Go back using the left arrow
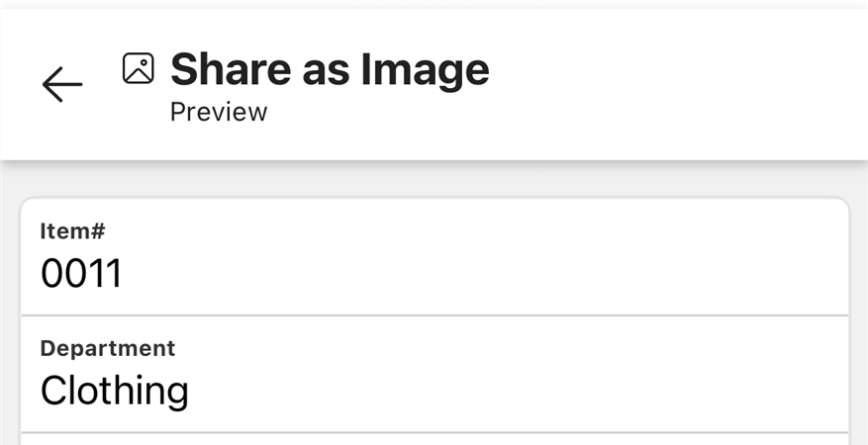The image size is (868, 445). [x=62, y=85]
